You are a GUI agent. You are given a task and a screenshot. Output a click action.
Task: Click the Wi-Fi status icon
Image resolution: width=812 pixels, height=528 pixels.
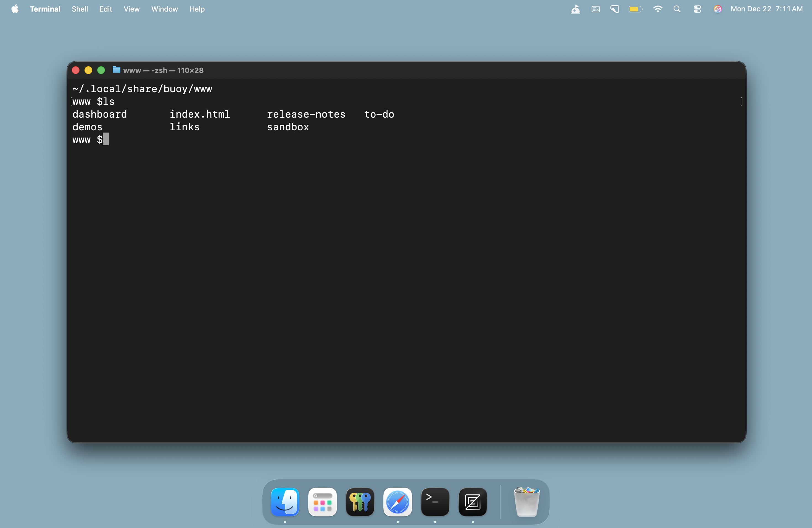pos(657,9)
